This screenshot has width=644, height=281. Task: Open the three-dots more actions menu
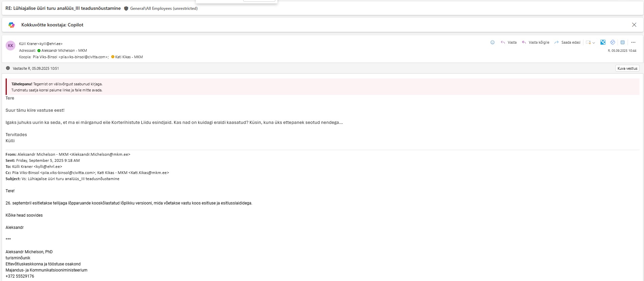633,42
